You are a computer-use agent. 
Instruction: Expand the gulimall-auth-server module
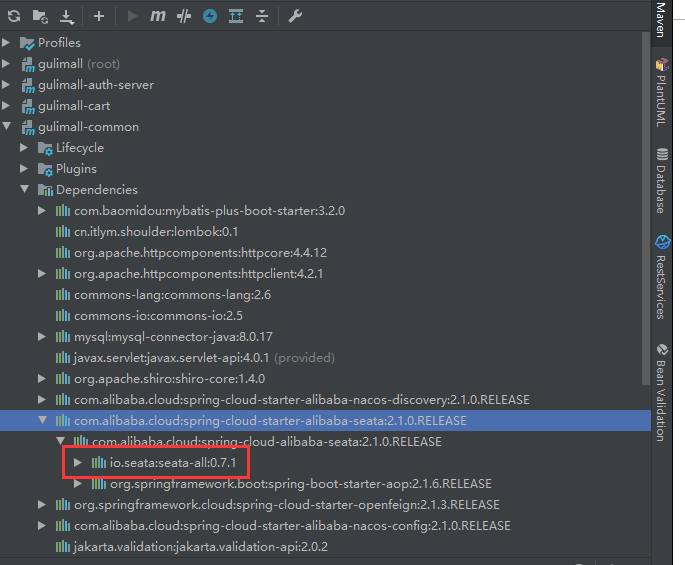(6, 84)
